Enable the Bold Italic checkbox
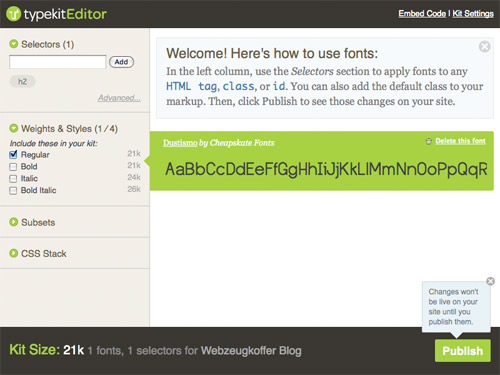Image resolution: width=500 pixels, height=375 pixels. 13,191
